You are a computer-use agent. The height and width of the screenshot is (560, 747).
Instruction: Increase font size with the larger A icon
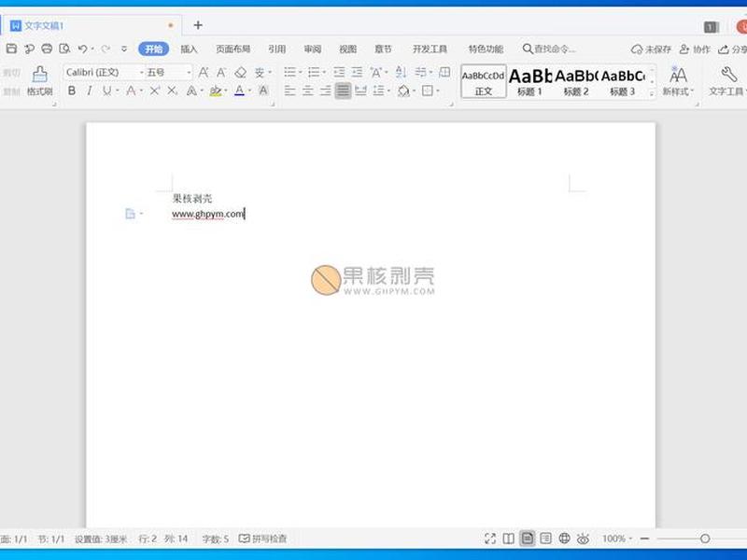click(x=204, y=73)
